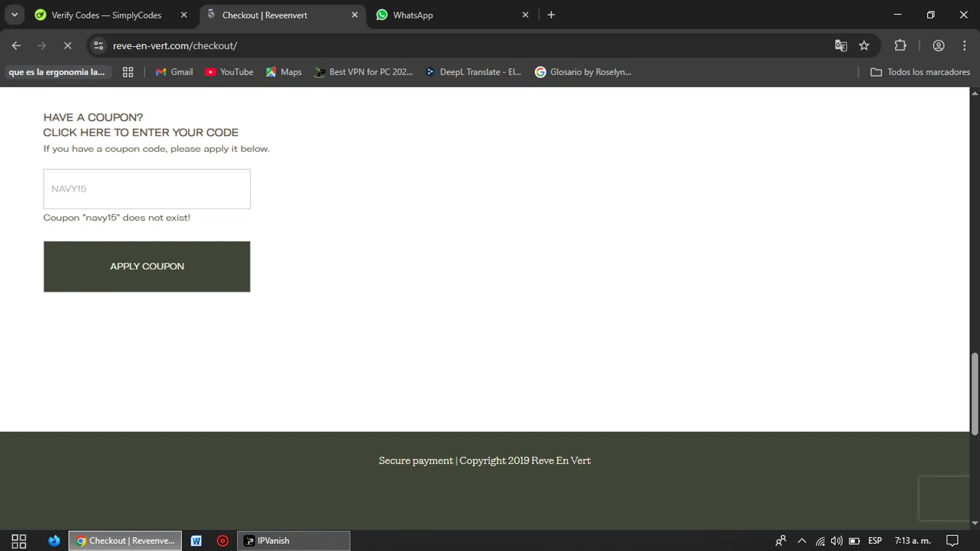Open the network Wi-Fi tray icon
This screenshot has width=980, height=551.
820,541
